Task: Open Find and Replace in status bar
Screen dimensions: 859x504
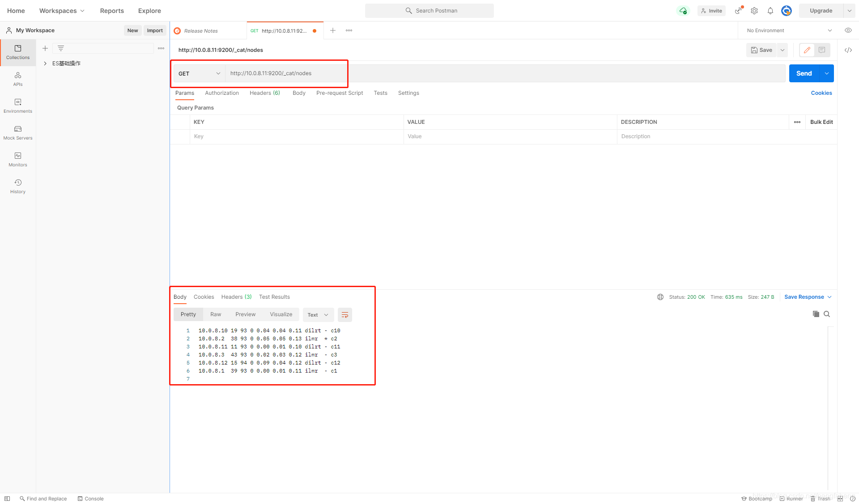Action: pos(43,499)
